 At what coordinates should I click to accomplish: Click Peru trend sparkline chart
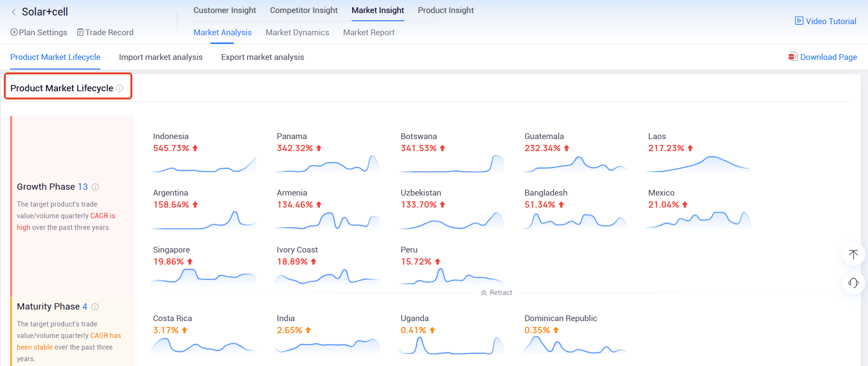451,276
